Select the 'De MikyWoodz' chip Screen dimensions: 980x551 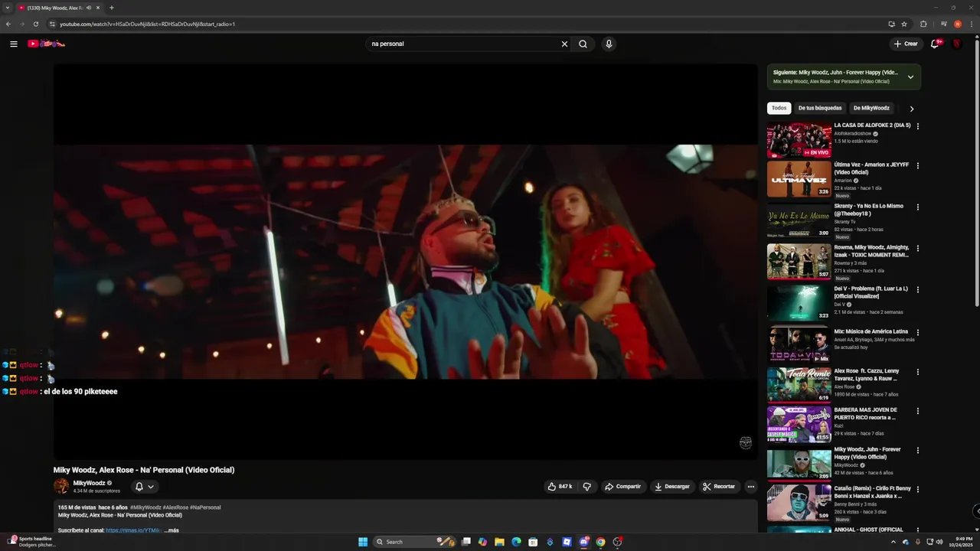point(871,108)
